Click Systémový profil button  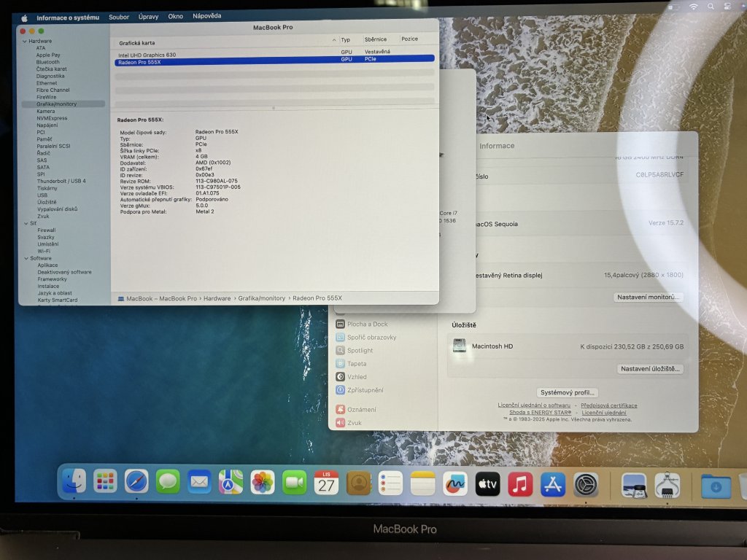point(567,393)
